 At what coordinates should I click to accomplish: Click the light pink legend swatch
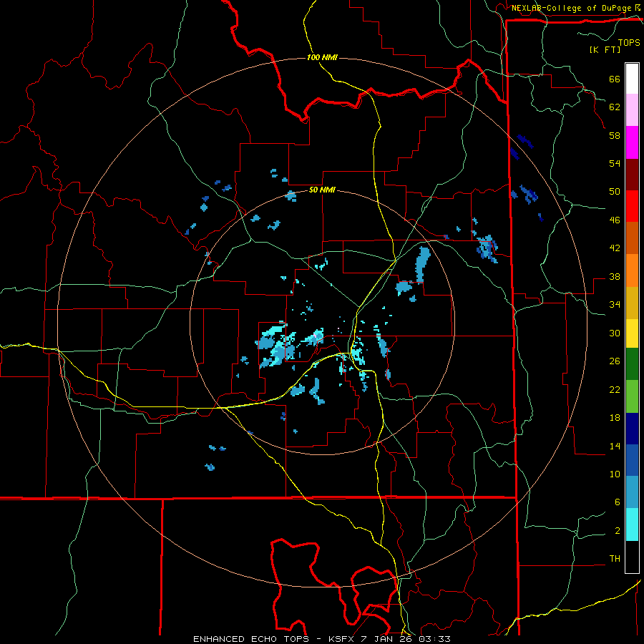[632, 110]
